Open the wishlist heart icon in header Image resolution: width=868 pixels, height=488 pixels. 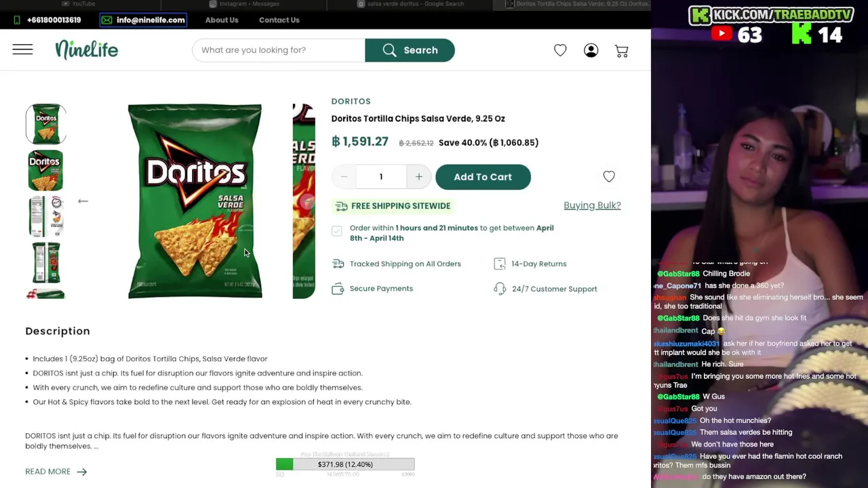point(560,50)
